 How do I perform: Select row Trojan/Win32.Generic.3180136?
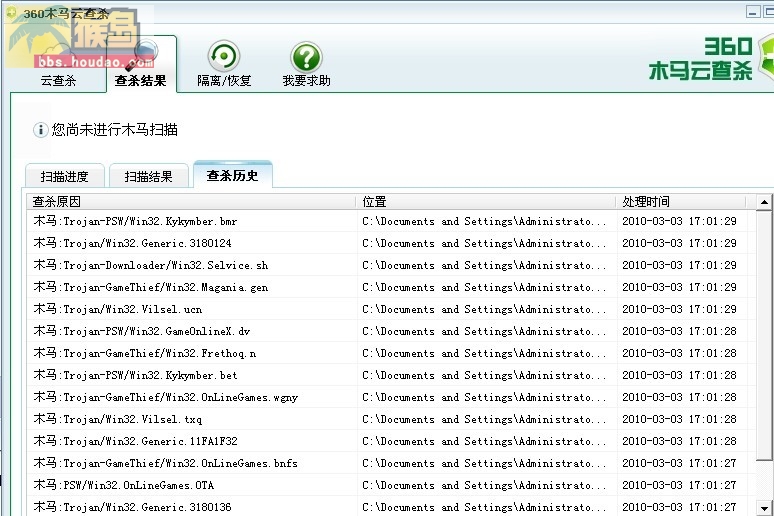pos(391,507)
